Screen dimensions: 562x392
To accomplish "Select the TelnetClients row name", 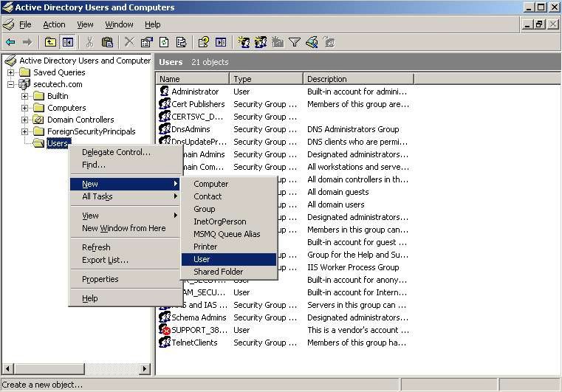I will click(x=194, y=343).
